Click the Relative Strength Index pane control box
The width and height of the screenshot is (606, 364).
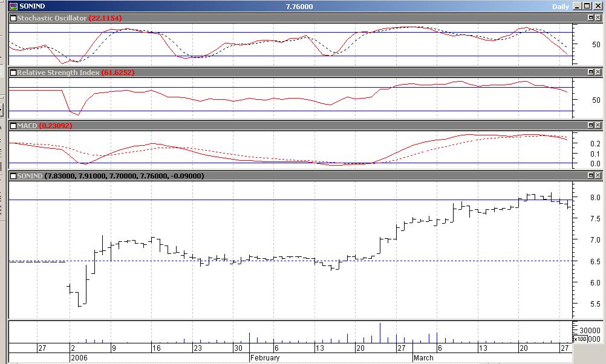pos(13,73)
